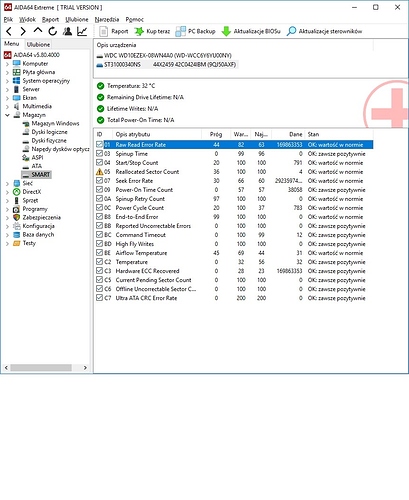Toggle checkbox for Airflow Temperature row
The width and height of the screenshot is (409, 500).
pyautogui.click(x=99, y=252)
